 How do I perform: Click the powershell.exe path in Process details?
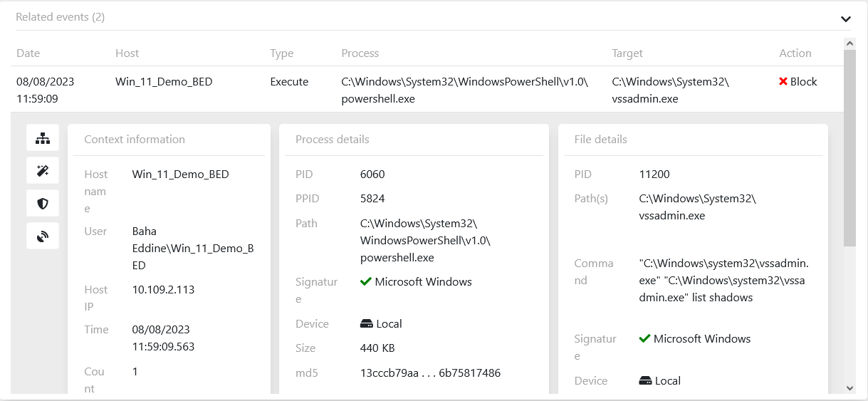coord(426,241)
